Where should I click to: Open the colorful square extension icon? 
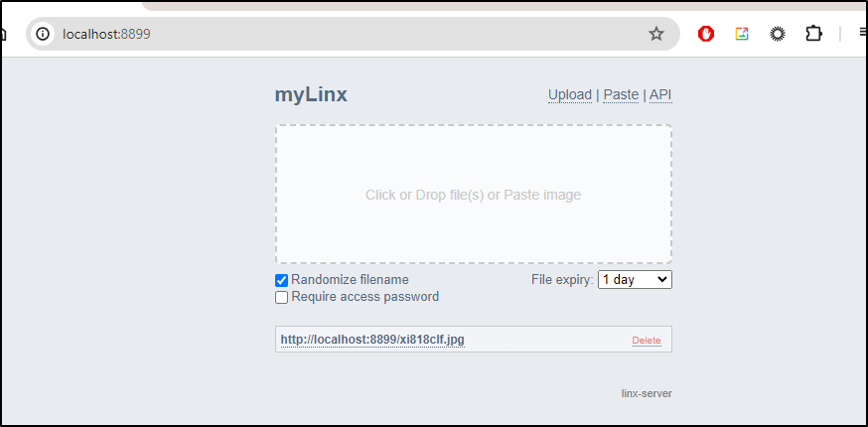pyautogui.click(x=742, y=35)
